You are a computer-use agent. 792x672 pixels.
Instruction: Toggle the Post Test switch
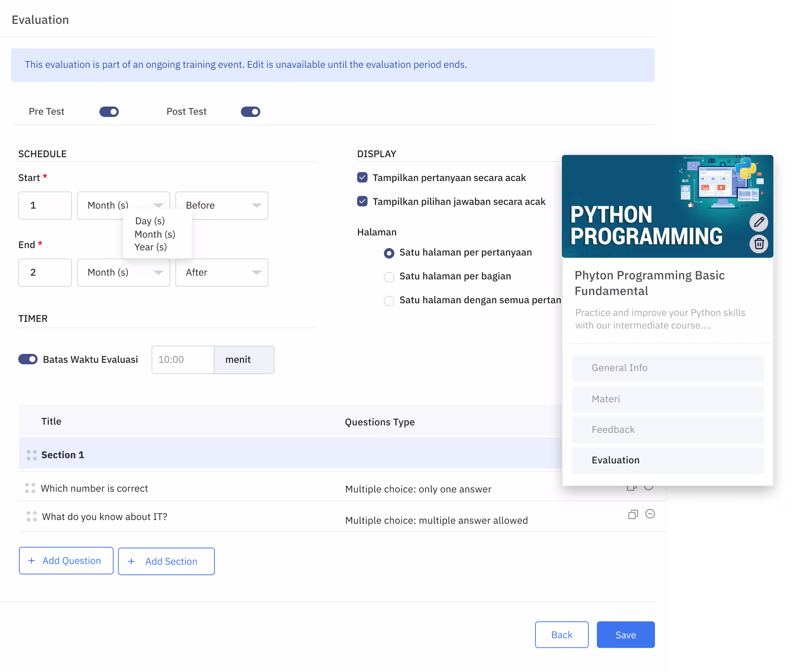coord(250,112)
